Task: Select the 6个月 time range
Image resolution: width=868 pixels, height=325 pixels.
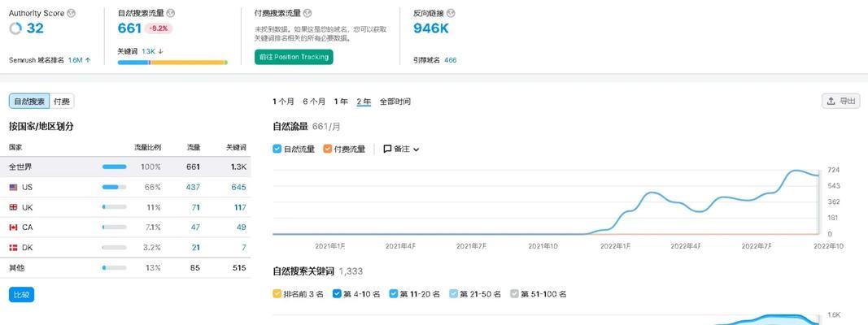Action: pyautogui.click(x=314, y=102)
